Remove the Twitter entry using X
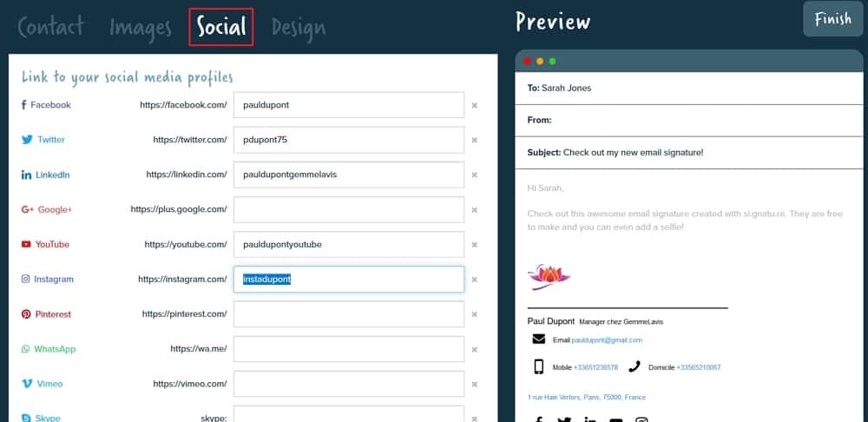This screenshot has height=422, width=868. 475,140
